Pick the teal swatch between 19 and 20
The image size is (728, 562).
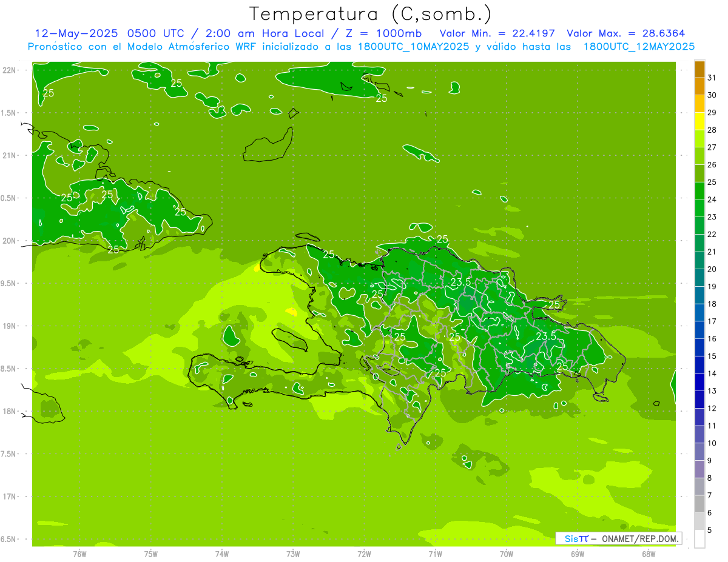point(699,278)
